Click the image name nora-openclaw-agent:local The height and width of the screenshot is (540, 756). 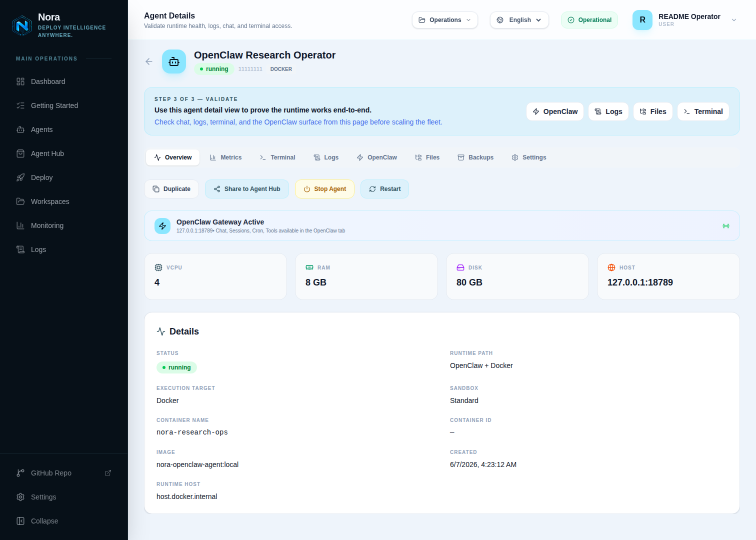click(x=197, y=464)
